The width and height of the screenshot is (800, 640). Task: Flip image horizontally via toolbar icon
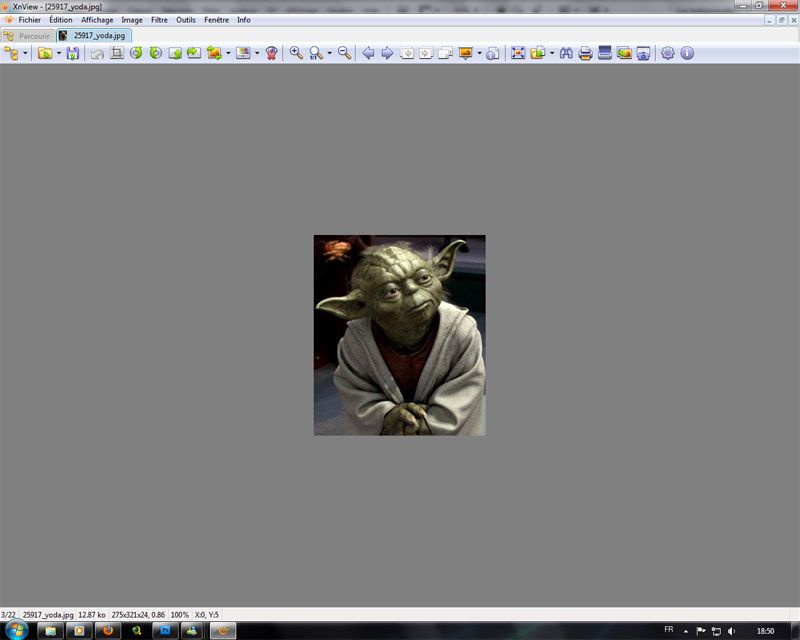click(194, 53)
